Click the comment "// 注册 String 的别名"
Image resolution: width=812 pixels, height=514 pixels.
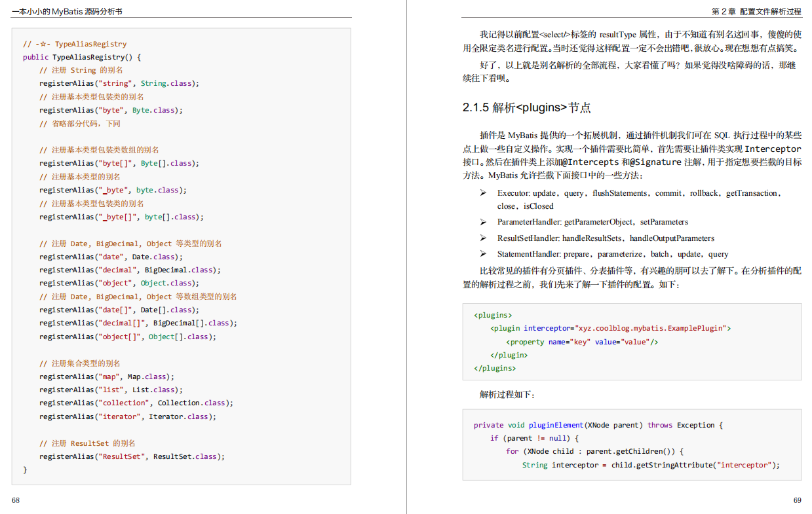point(81,70)
